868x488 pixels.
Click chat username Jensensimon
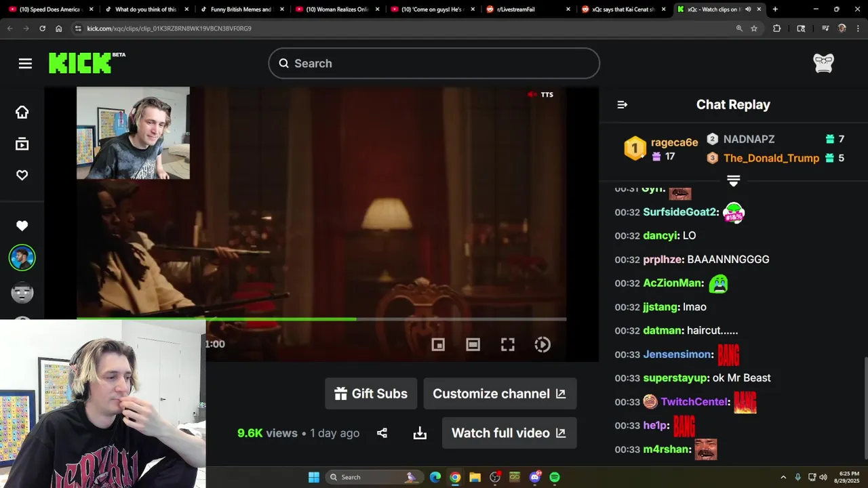click(x=677, y=354)
